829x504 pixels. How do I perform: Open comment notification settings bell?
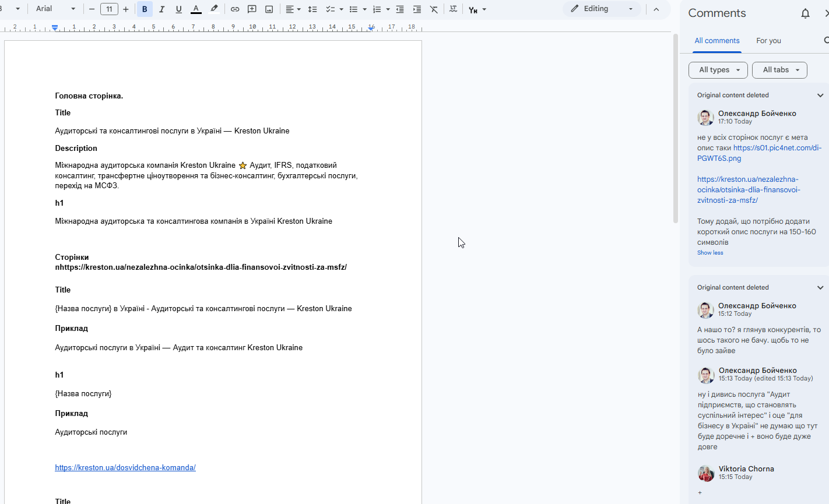pos(806,13)
